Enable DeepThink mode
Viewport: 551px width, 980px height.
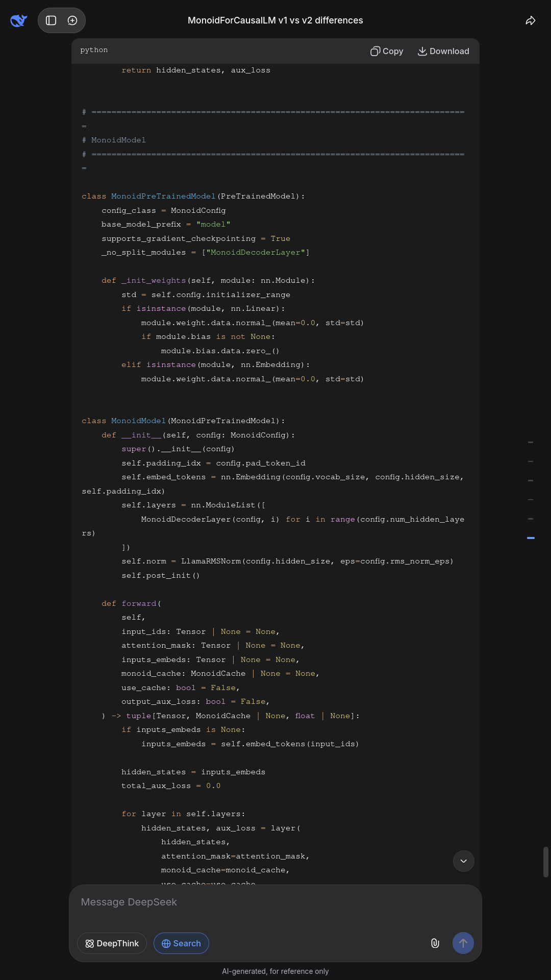(112, 943)
